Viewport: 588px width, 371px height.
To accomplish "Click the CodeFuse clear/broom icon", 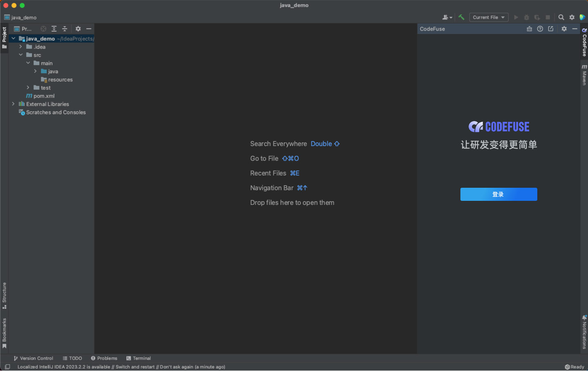I will [x=530, y=29].
